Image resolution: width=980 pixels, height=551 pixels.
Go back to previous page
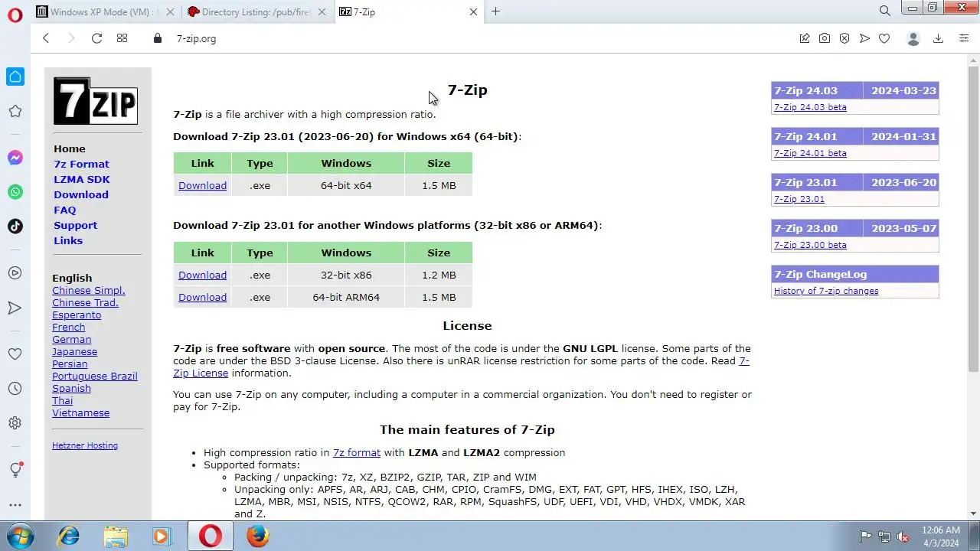coord(46,38)
